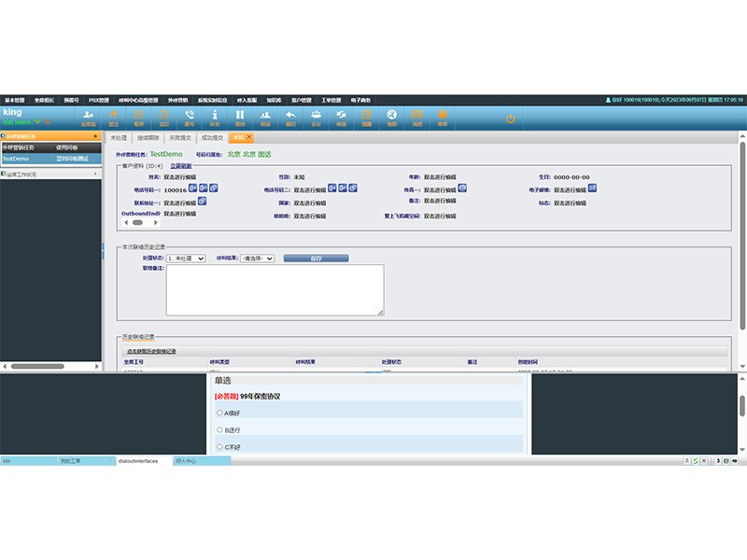Viewport: 747px width, 560px height.
Task: Click the power/logout icon in toolbar
Action: coord(511,118)
